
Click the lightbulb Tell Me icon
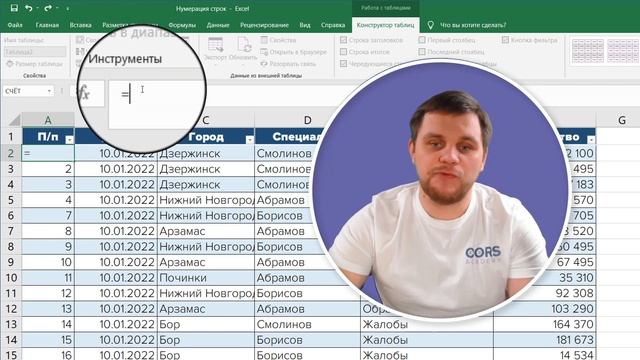pos(430,25)
